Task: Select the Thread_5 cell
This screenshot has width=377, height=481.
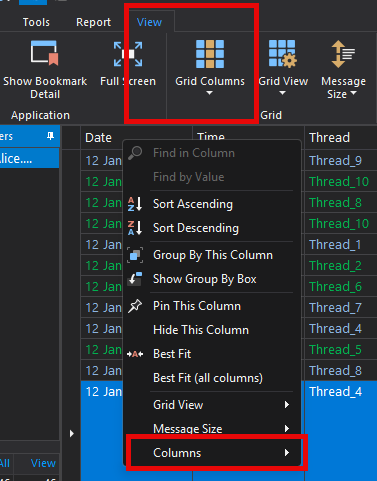Action: (341, 350)
